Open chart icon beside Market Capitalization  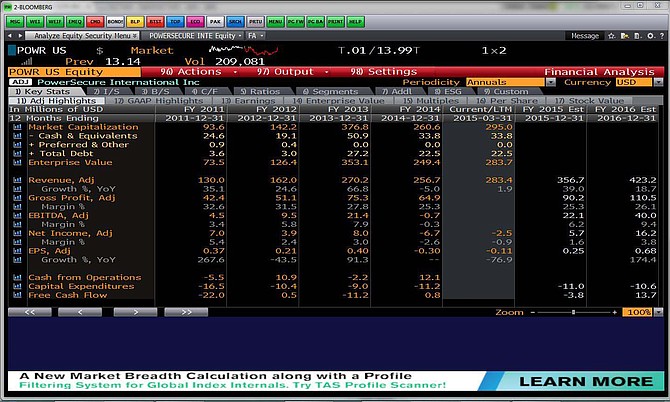click(x=17, y=127)
